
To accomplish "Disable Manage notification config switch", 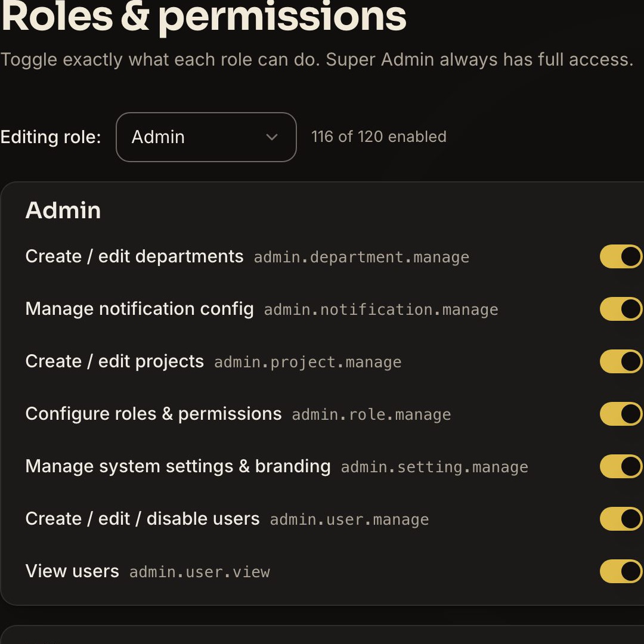I will coord(622,309).
